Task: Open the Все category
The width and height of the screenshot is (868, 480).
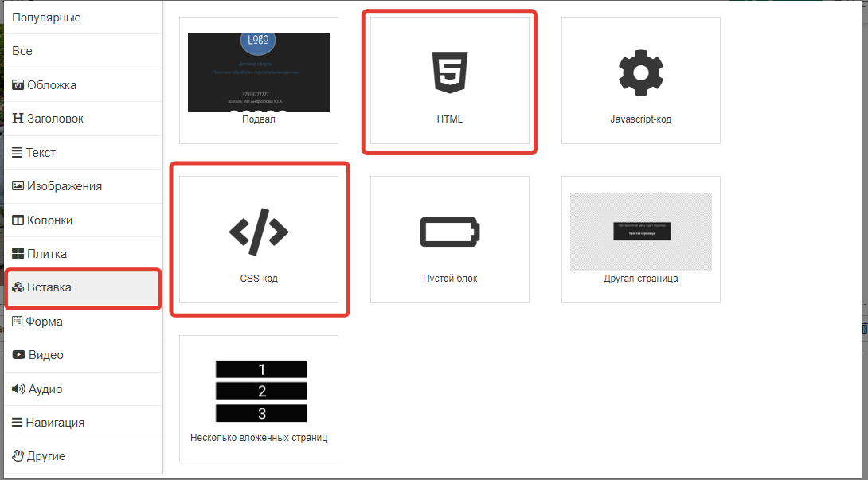Action: coord(83,51)
